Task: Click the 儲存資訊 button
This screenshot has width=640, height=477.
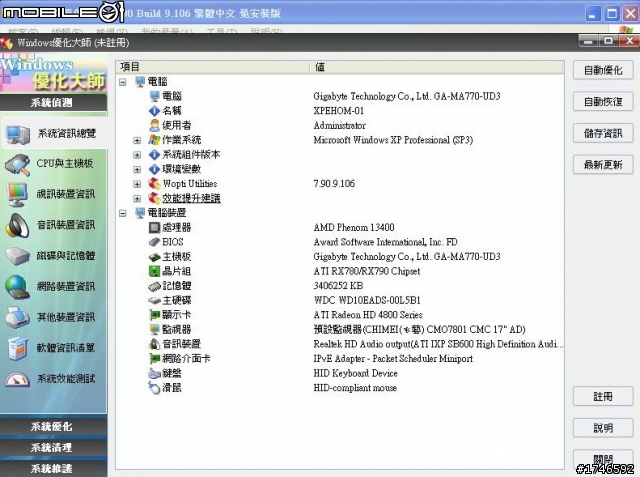Action: pyautogui.click(x=603, y=133)
